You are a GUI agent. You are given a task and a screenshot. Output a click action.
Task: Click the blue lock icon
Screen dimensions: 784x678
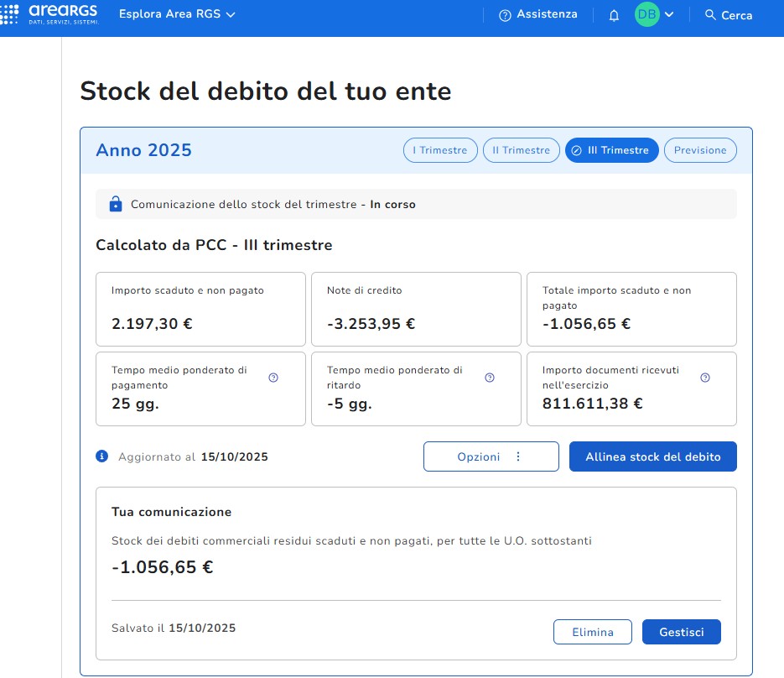116,204
